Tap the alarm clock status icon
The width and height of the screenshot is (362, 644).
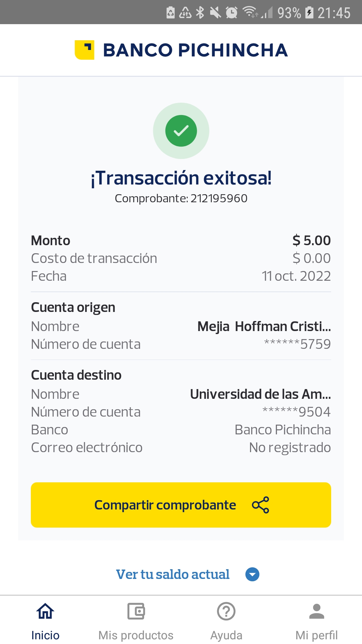point(231,13)
